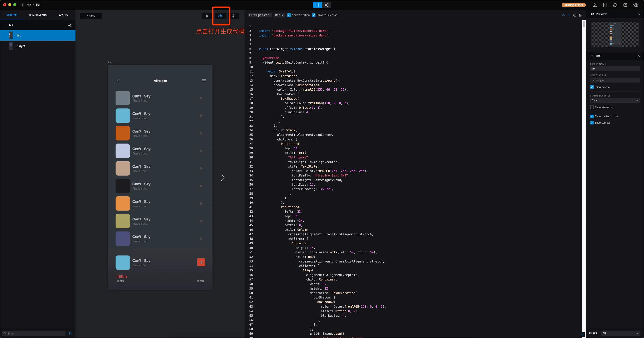The height and width of the screenshot is (338, 644).
Task: Select the player screen in the list
Action: (x=21, y=46)
